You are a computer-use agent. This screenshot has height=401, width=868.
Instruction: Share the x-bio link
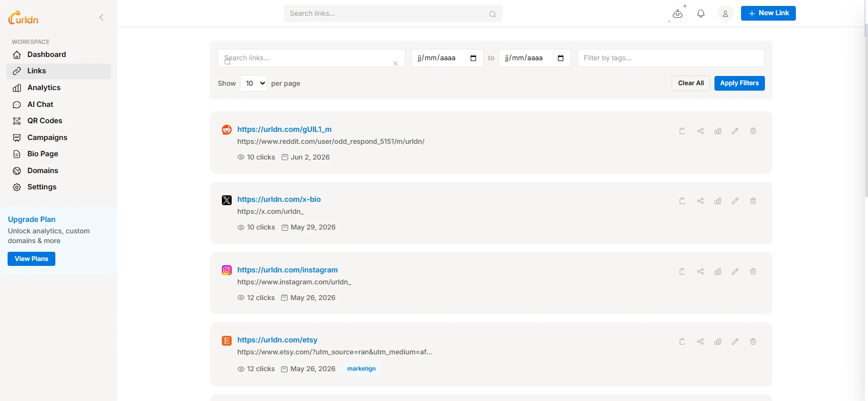[x=700, y=201]
